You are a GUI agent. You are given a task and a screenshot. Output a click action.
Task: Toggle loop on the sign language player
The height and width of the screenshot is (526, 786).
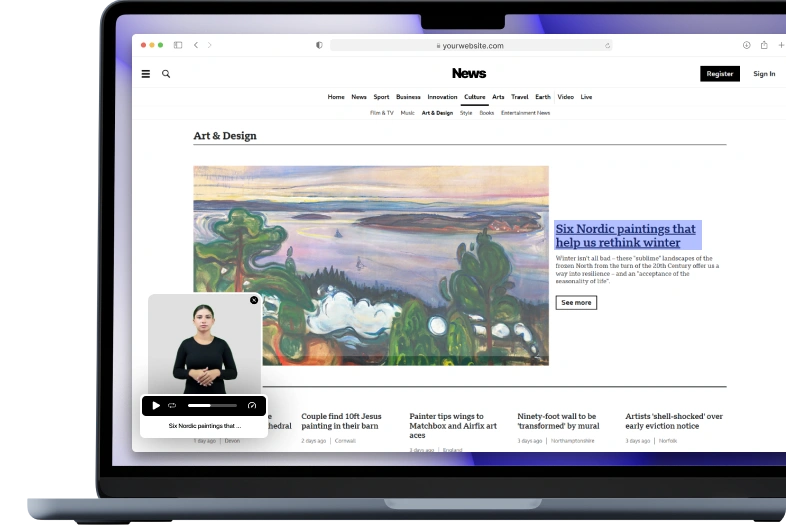coord(172,405)
